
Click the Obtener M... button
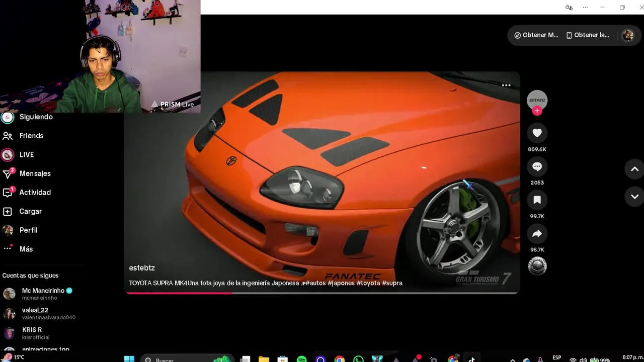coord(536,35)
